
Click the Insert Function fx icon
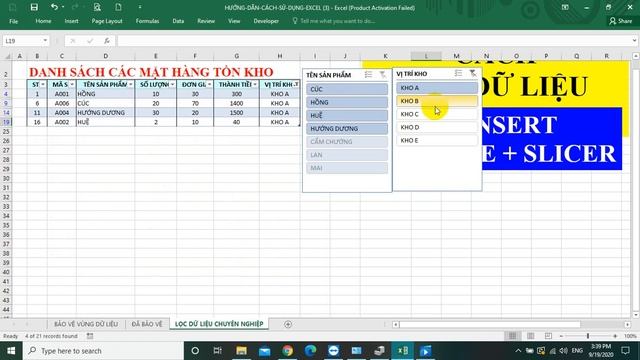click(x=107, y=41)
